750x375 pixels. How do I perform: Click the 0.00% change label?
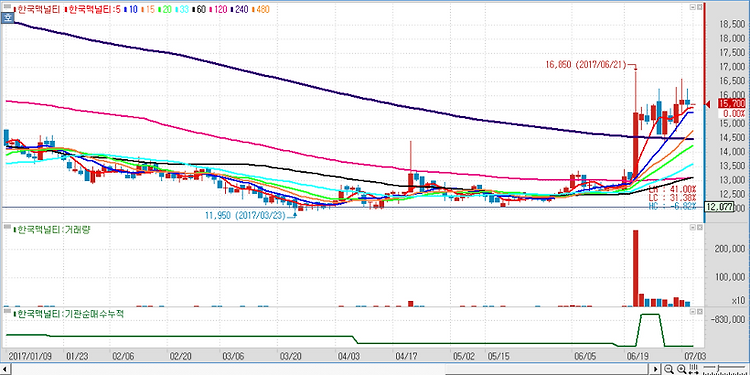733,114
